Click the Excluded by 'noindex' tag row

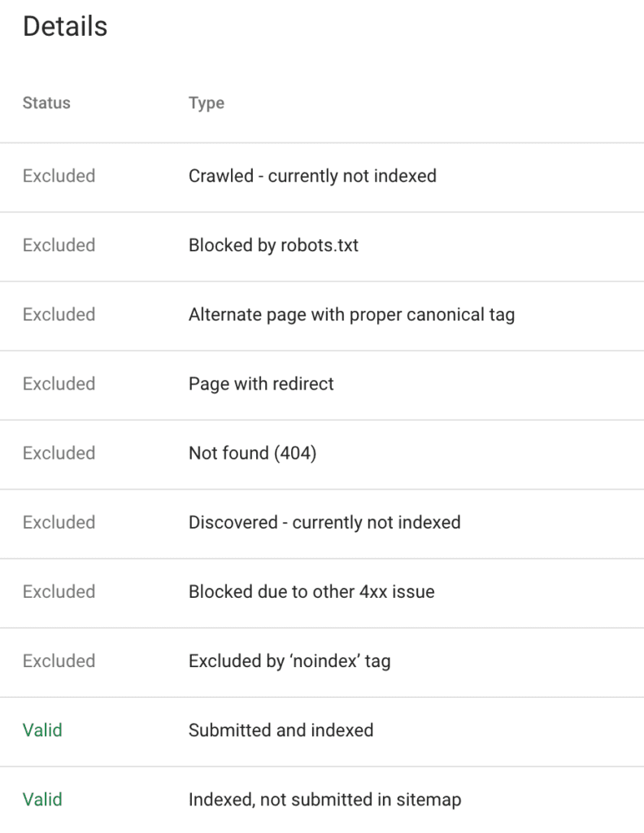tap(289, 661)
